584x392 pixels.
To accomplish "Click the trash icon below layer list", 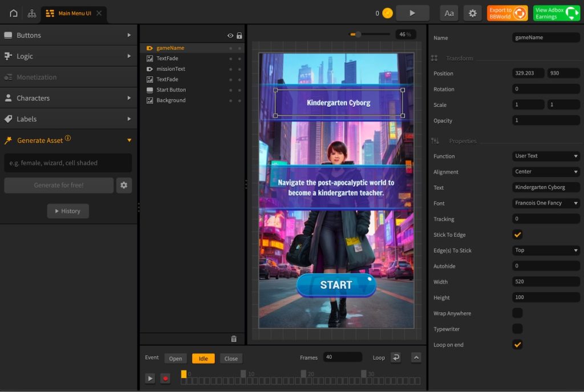I will tap(234, 339).
